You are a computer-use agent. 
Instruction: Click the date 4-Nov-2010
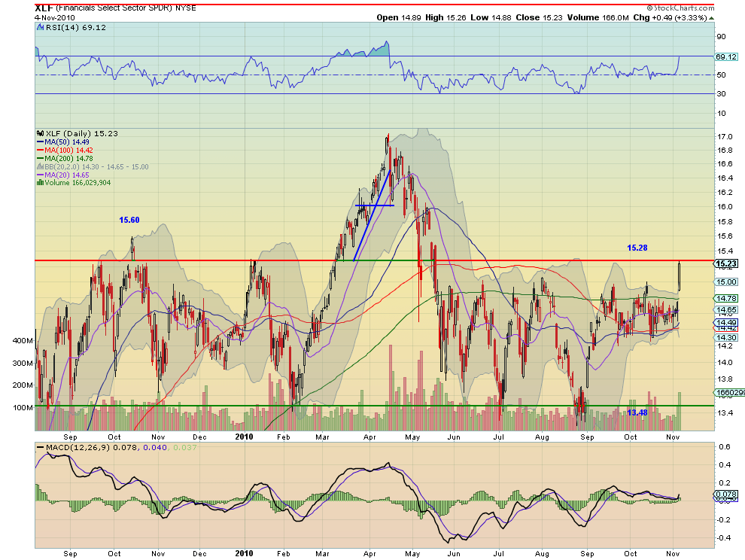click(55, 17)
